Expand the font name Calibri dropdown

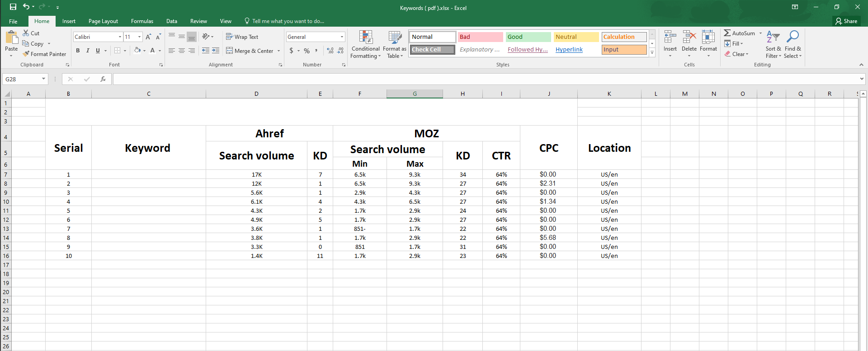coord(120,37)
